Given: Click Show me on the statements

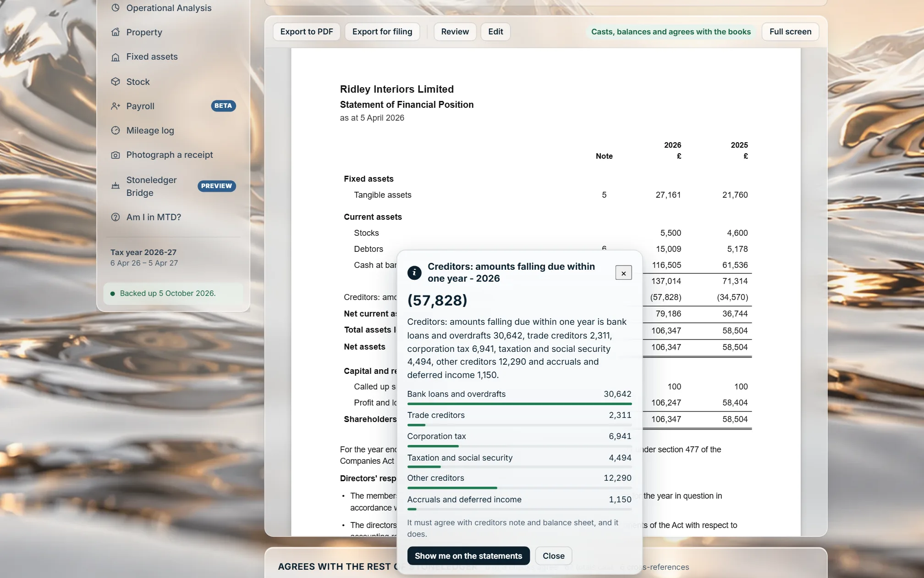Looking at the screenshot, I should (468, 556).
